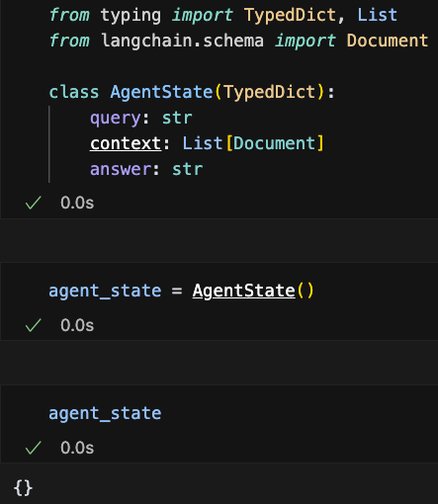
Task: Click 'str' type after query
Action: [177, 119]
